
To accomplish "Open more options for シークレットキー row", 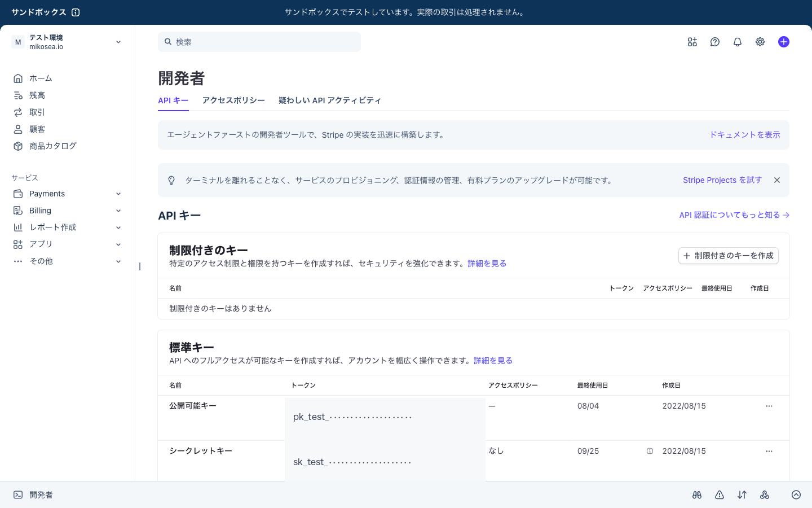I will click(769, 451).
